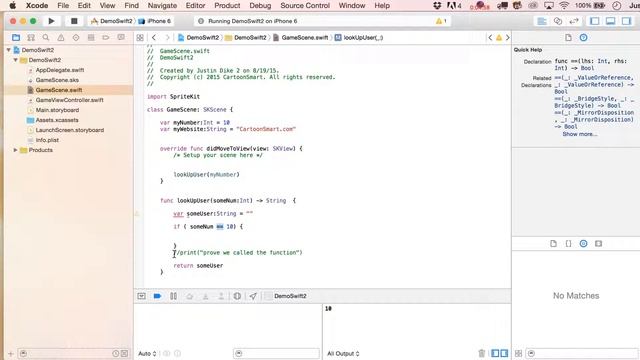Show related items grid icon in jump bar
640x360 pixels.
click(x=140, y=38)
